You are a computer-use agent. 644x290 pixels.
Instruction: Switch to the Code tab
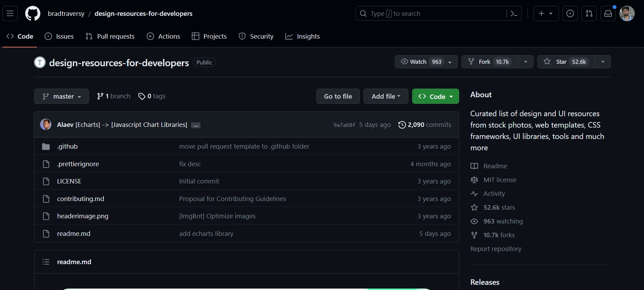click(20, 36)
